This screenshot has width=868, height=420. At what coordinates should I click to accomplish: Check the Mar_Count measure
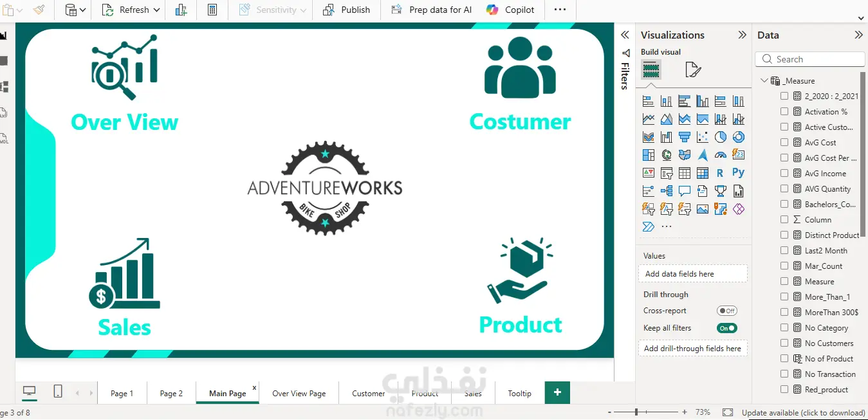[784, 266]
